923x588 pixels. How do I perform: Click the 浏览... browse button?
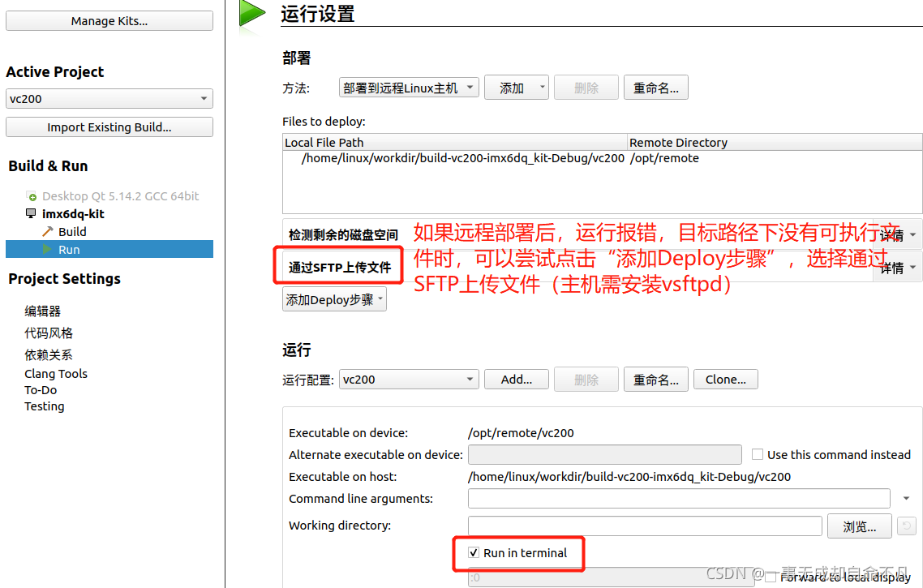[x=860, y=526]
